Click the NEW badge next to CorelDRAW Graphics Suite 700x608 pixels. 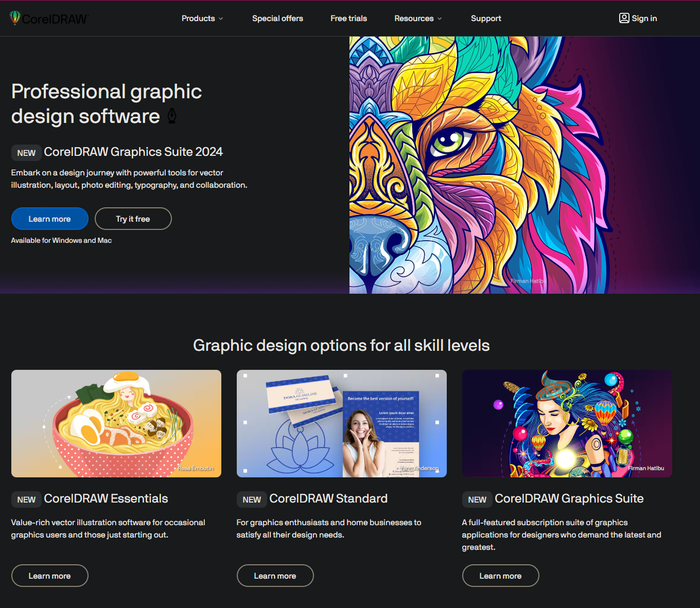click(x=477, y=499)
